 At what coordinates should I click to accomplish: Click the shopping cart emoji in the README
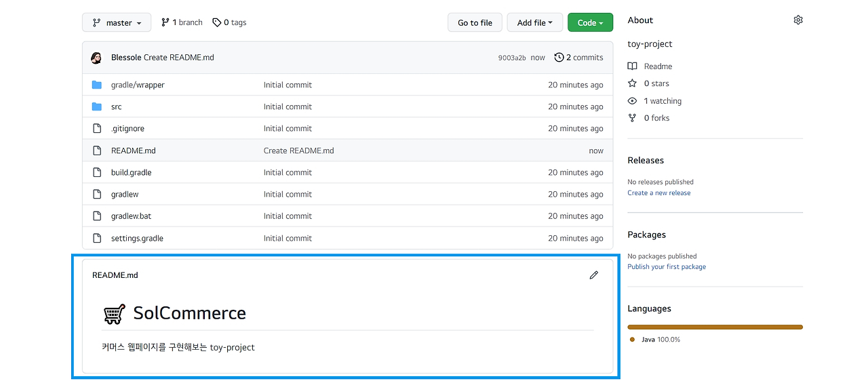(x=114, y=314)
